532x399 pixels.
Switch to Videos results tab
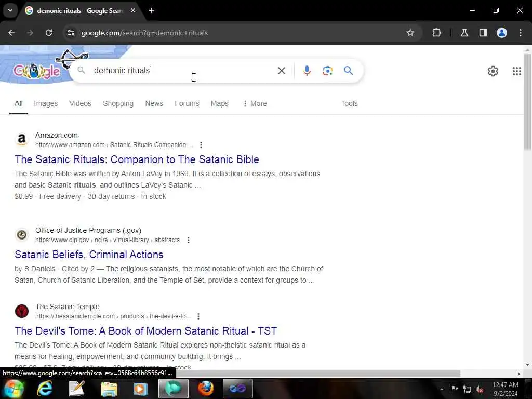(x=80, y=103)
